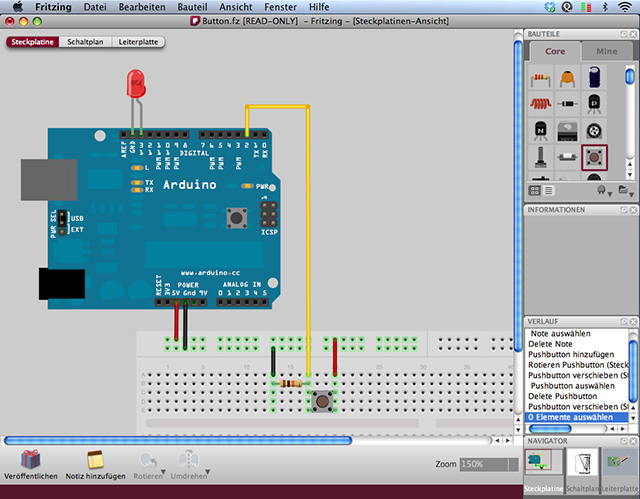The height and width of the screenshot is (499, 640).
Task: Collapse the Navigator panel toggle
Action: click(x=624, y=441)
